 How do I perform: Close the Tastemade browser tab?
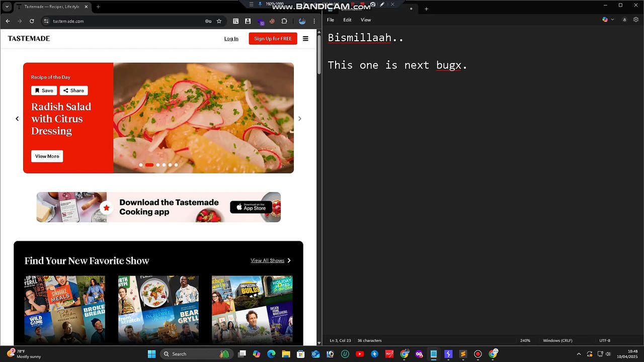86,7
